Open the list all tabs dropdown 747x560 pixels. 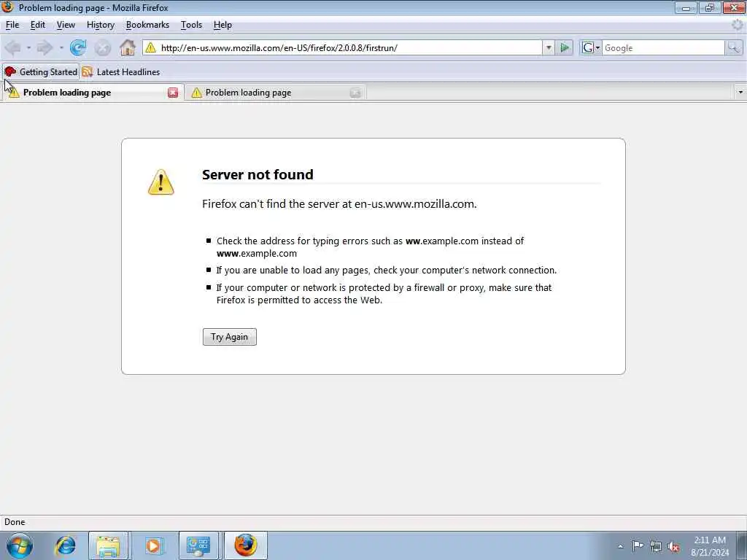point(740,93)
